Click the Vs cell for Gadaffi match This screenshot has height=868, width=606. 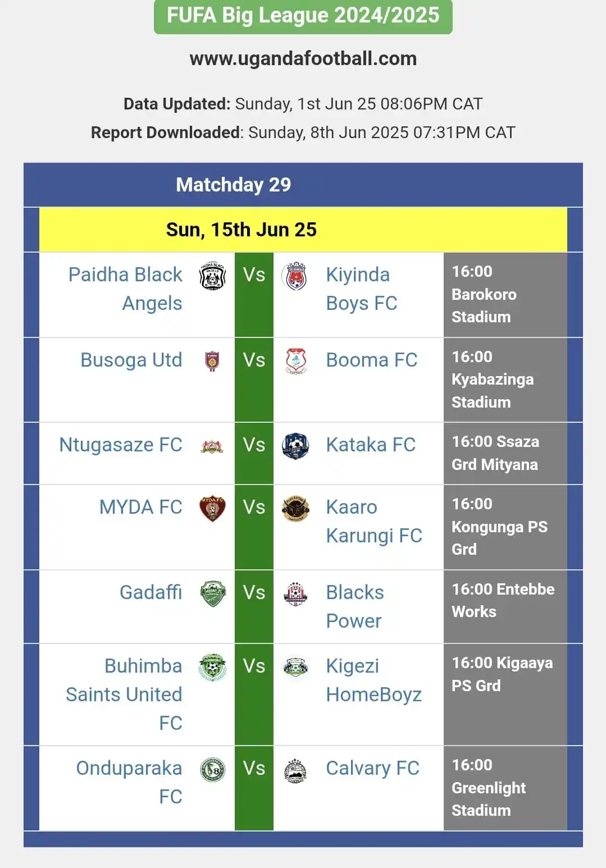click(x=254, y=606)
